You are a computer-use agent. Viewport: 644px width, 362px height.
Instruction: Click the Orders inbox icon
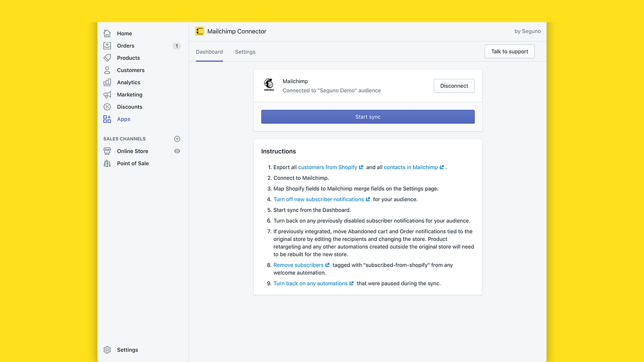(107, 45)
